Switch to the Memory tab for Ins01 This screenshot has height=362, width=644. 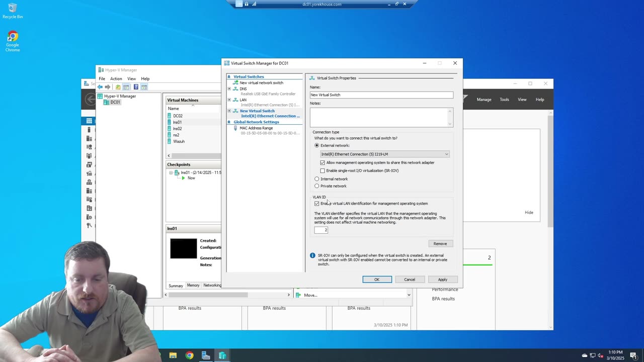coord(193,285)
